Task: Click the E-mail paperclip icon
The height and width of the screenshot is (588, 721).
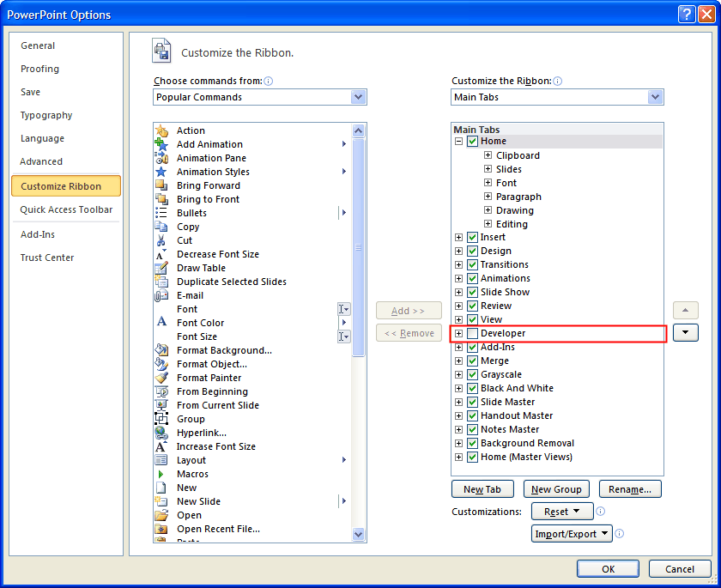Action: coord(161,295)
